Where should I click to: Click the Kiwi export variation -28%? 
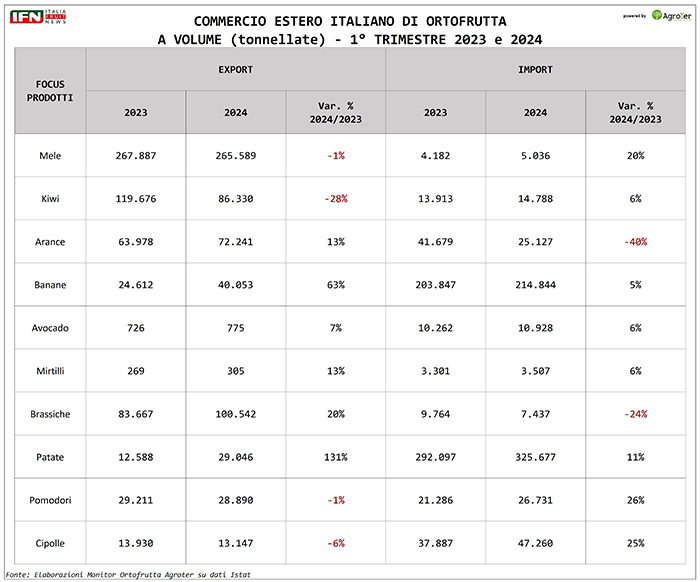click(335, 199)
